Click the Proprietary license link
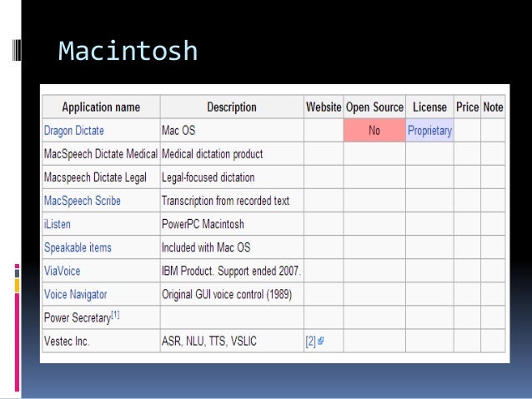 coord(429,131)
